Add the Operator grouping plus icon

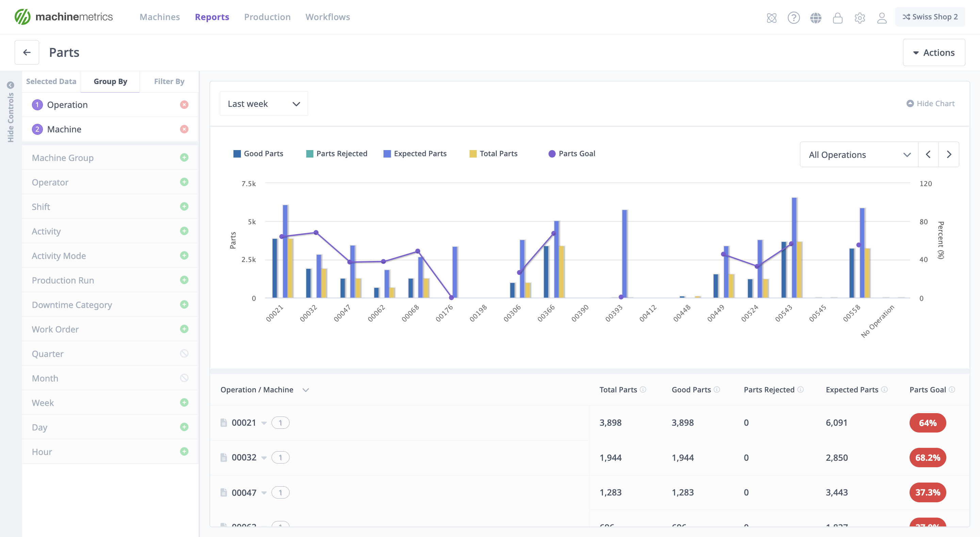184,182
